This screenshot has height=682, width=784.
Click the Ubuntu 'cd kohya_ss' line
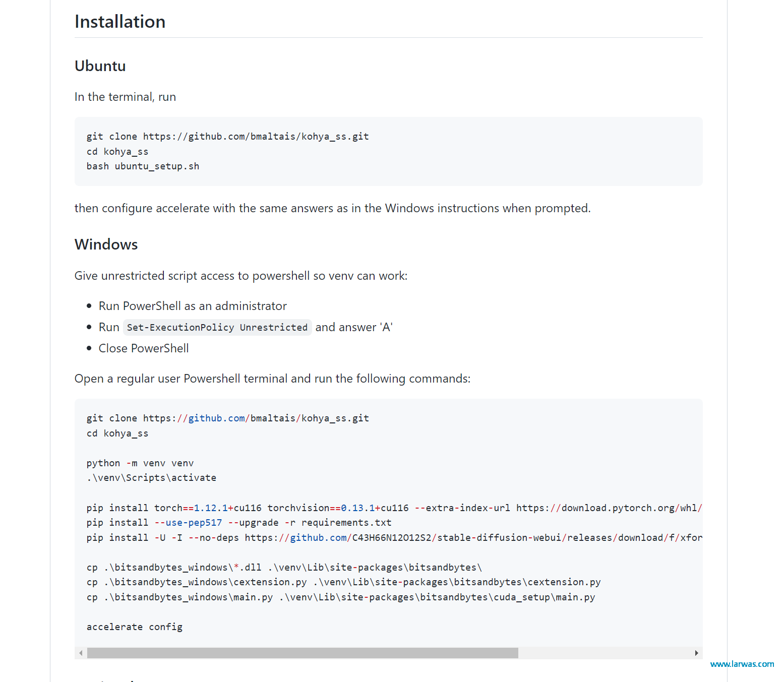pos(117,152)
